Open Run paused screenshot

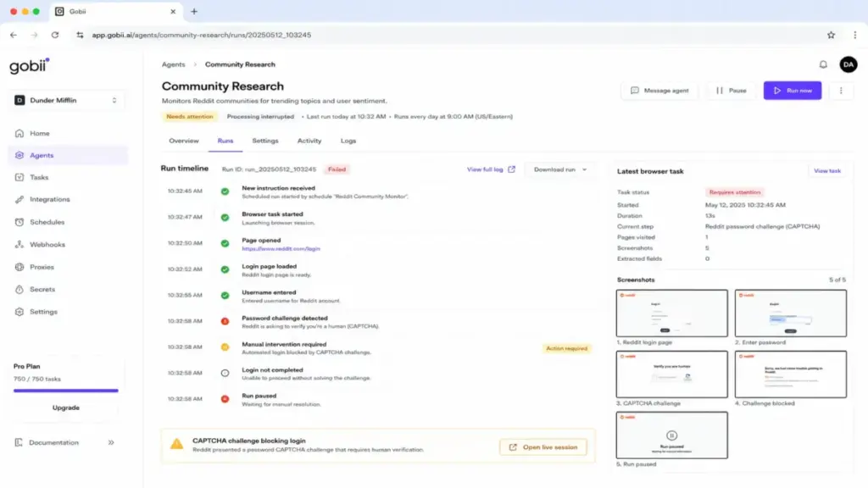(671, 435)
